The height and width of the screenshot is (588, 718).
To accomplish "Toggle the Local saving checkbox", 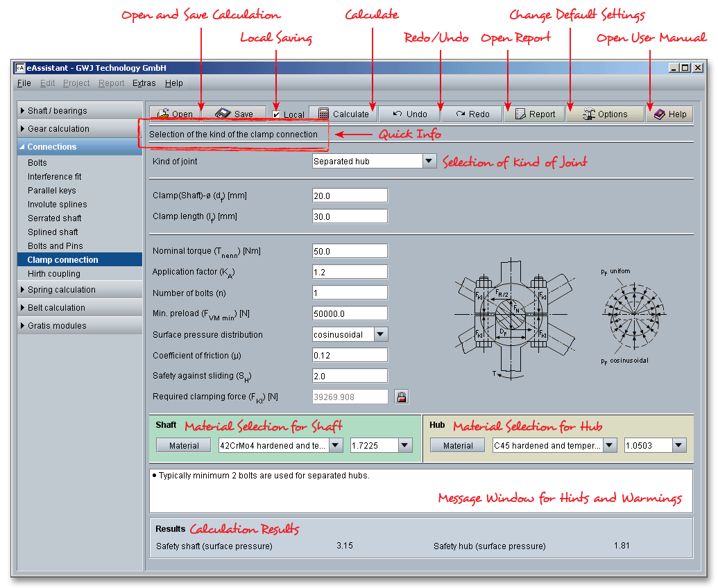I will click(x=276, y=114).
